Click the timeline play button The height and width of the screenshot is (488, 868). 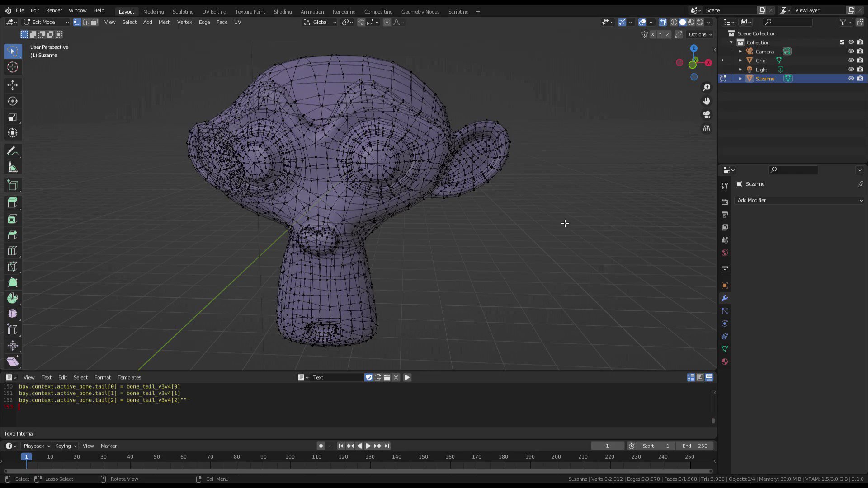click(368, 446)
